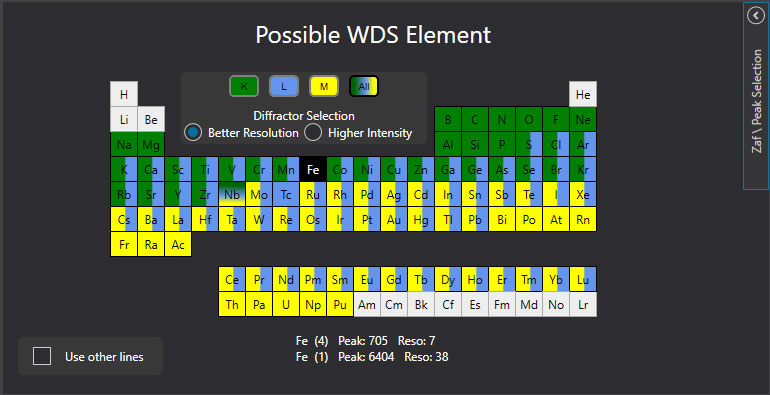Pick the Pb element cell
This screenshot has height=395, width=770.
[475, 220]
